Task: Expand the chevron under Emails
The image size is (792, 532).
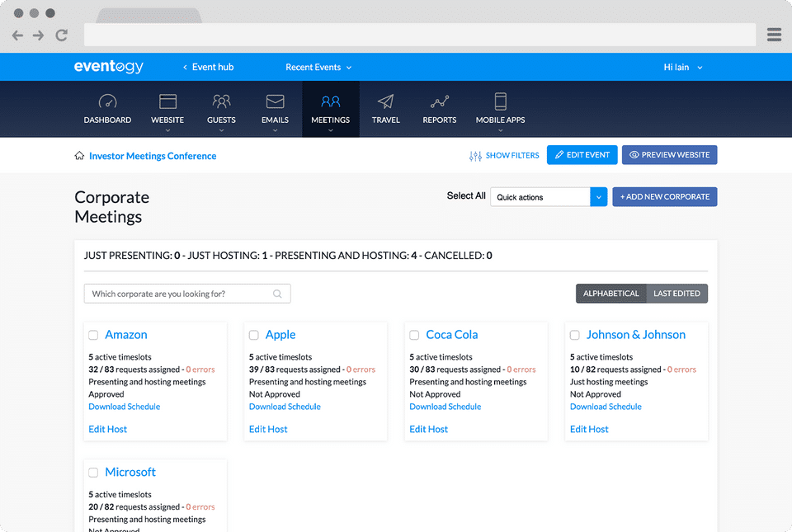Action: [275, 130]
